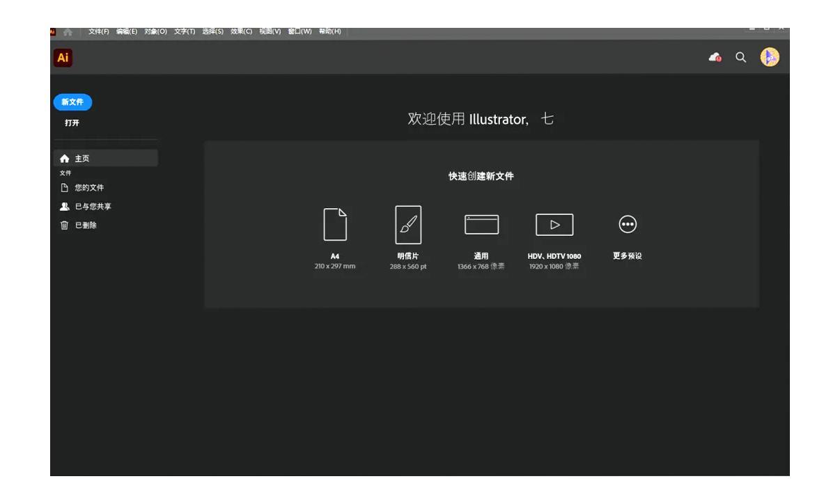Click the blue 新文件 button

72,102
